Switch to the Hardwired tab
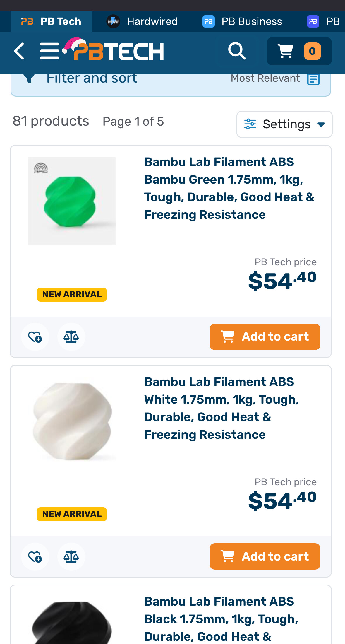 142,21
